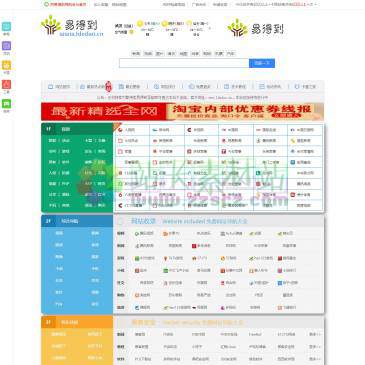This screenshot has width=365, height=365.
Task: Click the cyan icon in the sidebar
Action: [6, 27]
